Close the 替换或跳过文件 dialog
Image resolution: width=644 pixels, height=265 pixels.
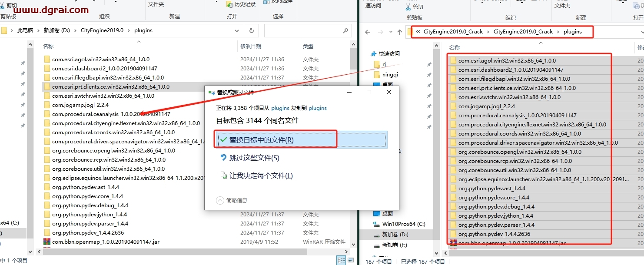(389, 92)
